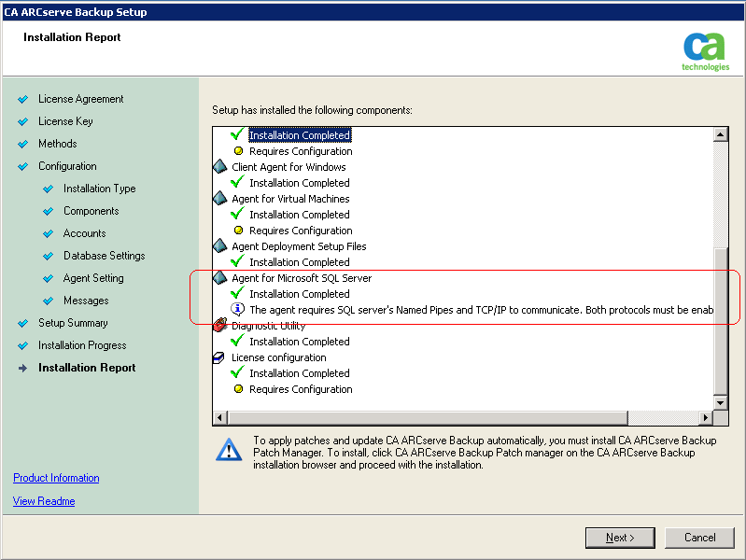
Task: Select the Setup Summary step
Action: pyautogui.click(x=73, y=323)
